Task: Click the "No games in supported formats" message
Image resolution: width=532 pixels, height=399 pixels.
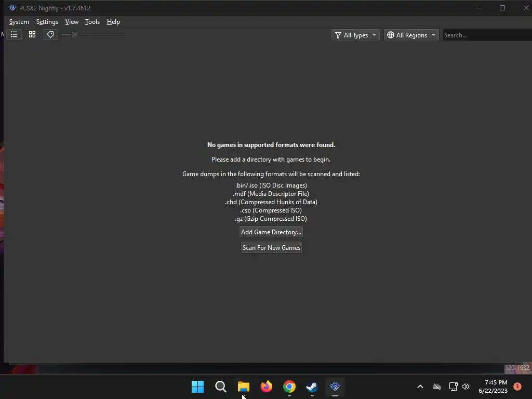Action: pos(271,145)
